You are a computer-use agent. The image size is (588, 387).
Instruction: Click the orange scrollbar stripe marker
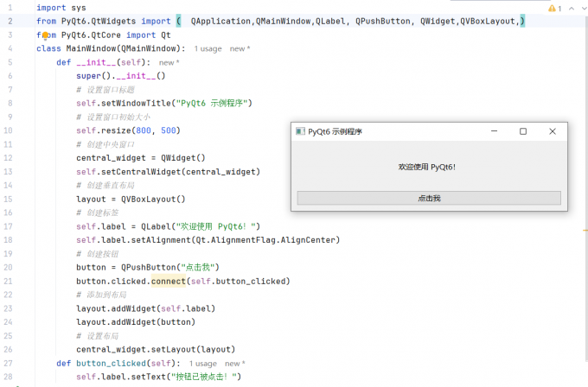point(585,230)
